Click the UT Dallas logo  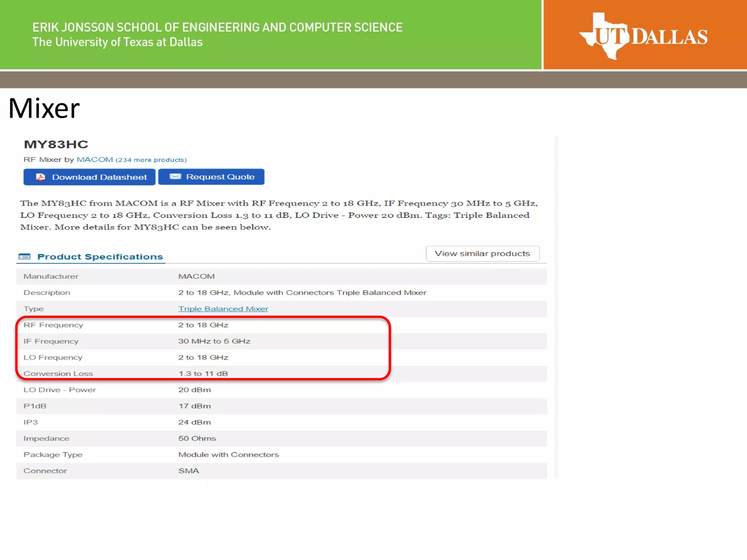643,36
